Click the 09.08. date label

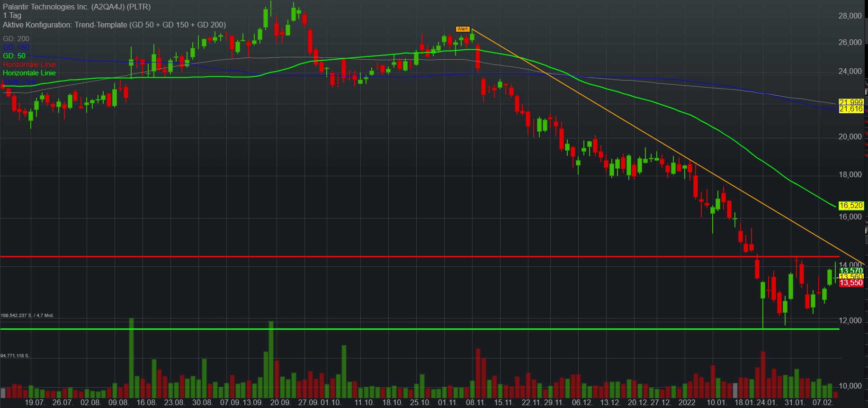coord(118,403)
